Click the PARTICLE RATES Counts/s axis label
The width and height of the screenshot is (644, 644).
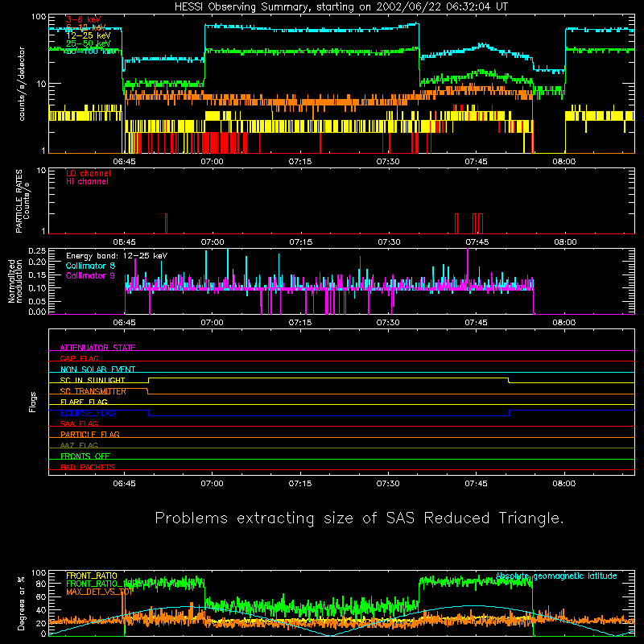click(23, 201)
